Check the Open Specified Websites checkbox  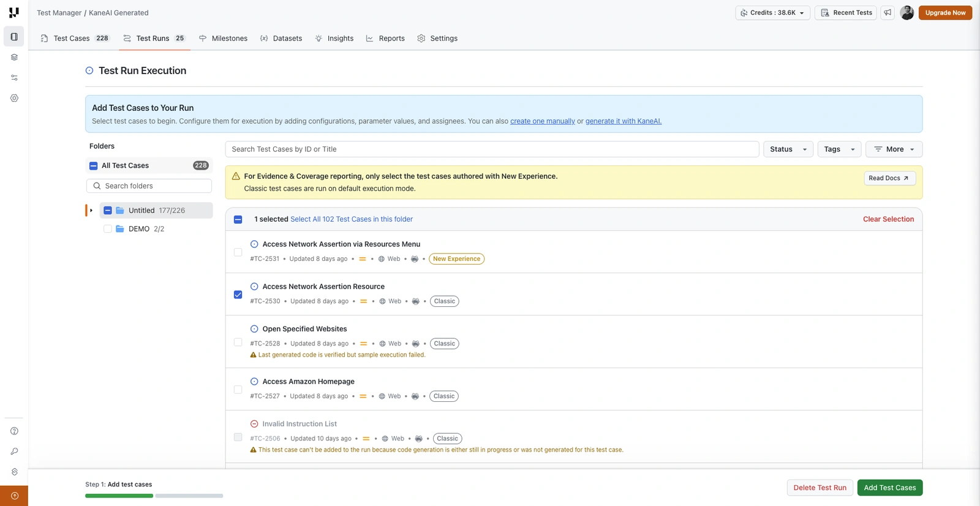coord(238,342)
